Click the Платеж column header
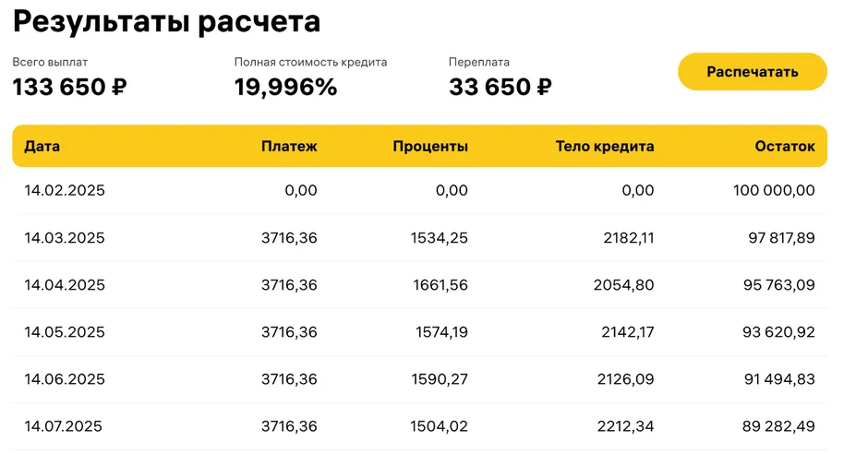Image resolution: width=868 pixels, height=454 pixels. [x=289, y=146]
